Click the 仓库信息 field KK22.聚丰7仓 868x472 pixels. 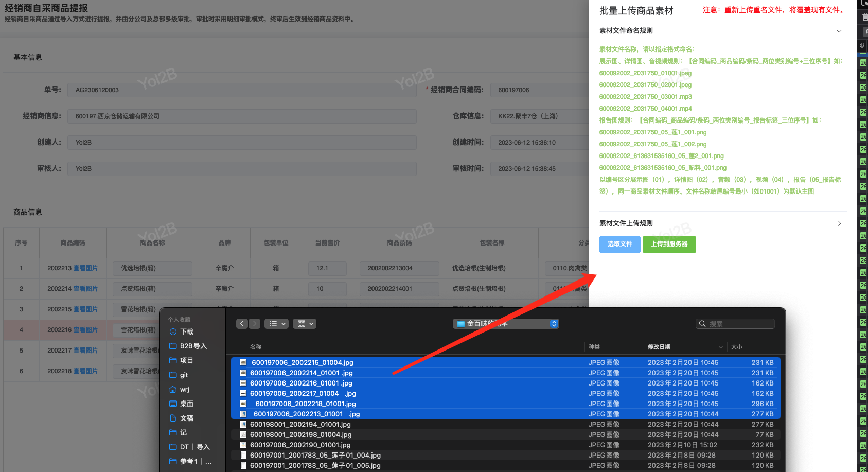coord(540,116)
